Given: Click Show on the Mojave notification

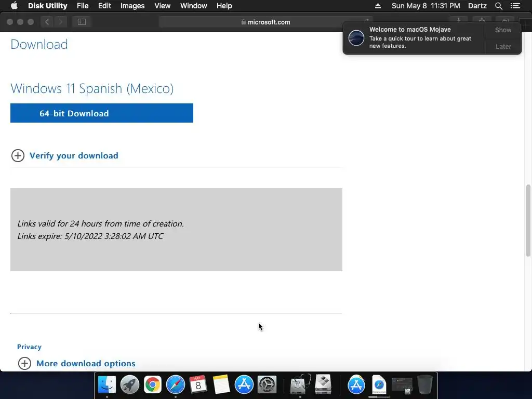Looking at the screenshot, I should point(503,30).
